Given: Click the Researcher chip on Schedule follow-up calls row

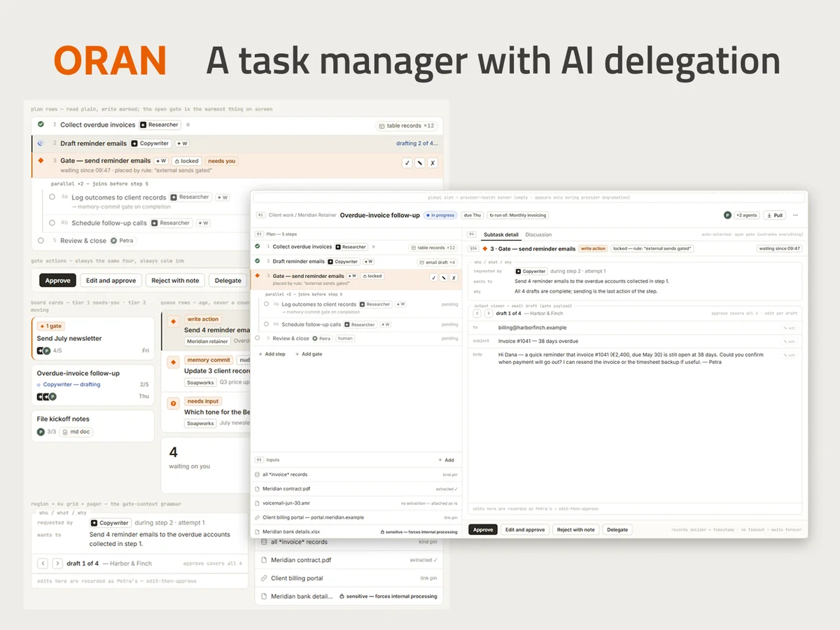Looking at the screenshot, I should pos(360,325).
